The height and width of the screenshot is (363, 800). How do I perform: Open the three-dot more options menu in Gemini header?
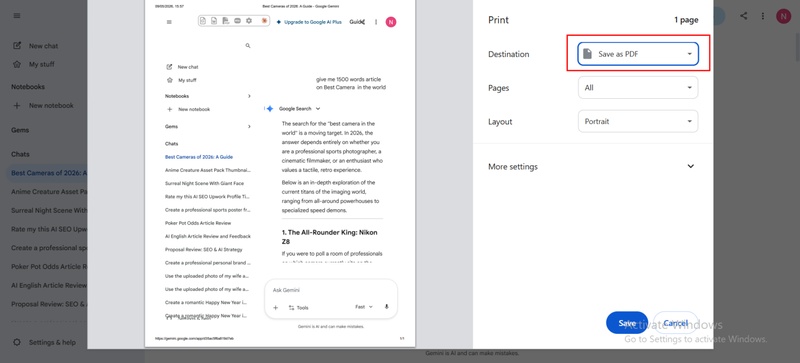763,16
